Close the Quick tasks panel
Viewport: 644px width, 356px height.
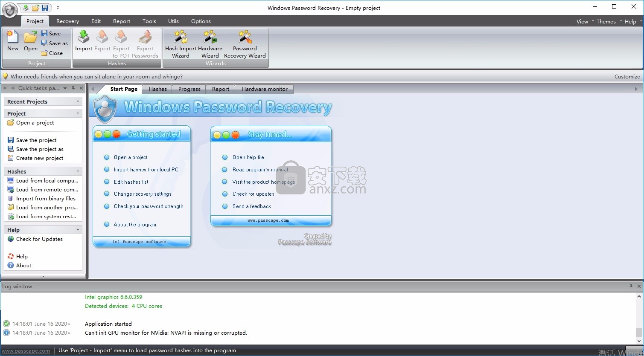[81, 88]
